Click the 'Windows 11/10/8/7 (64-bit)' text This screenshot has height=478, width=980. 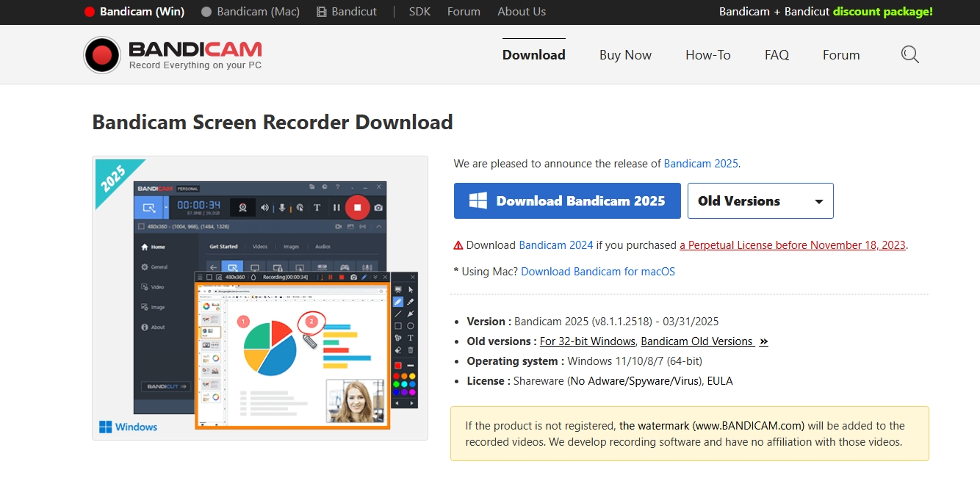pyautogui.click(x=635, y=361)
